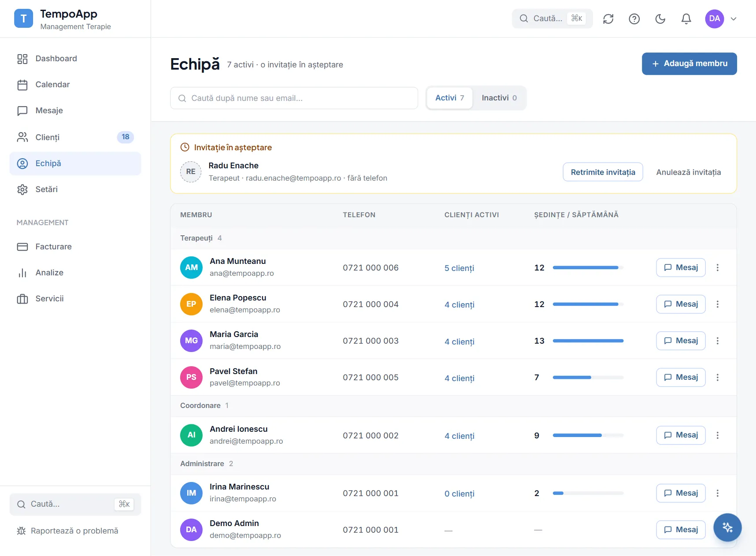This screenshot has height=556, width=756.
Task: Click the MG avatar of Maria Garcia
Action: (191, 341)
